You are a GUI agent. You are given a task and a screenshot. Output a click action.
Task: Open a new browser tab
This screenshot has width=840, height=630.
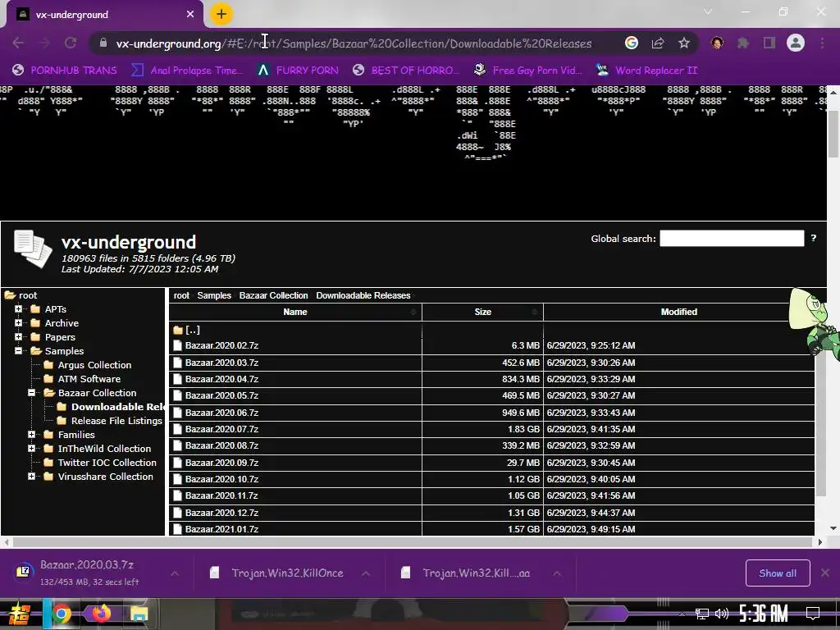pyautogui.click(x=221, y=15)
